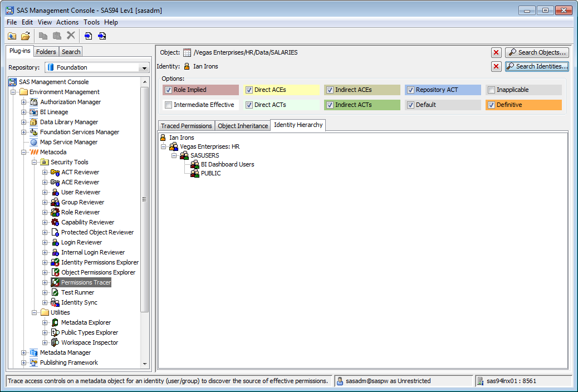Click the Protected Object Reviewer icon
The width and height of the screenshot is (578, 392).
click(x=55, y=232)
